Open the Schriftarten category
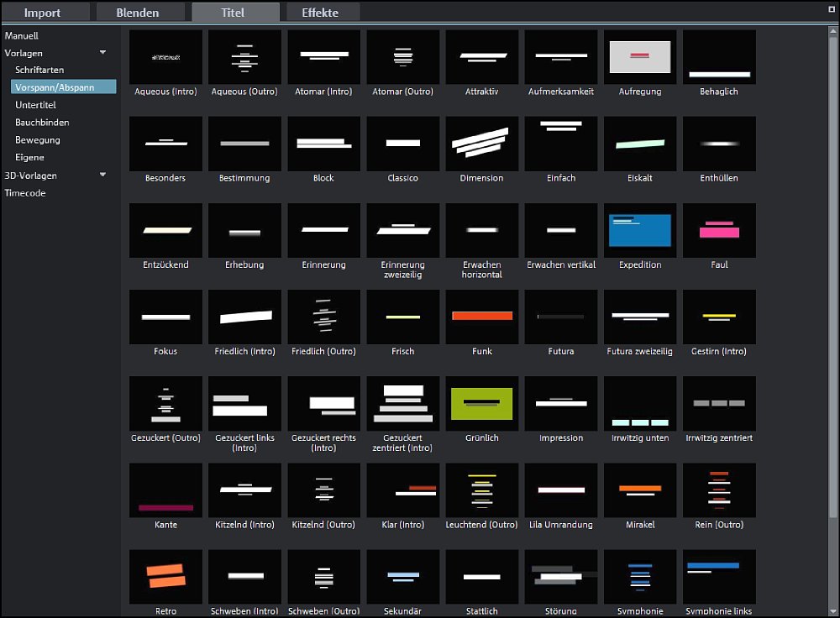Viewport: 840px width, 618px height. click(x=39, y=70)
